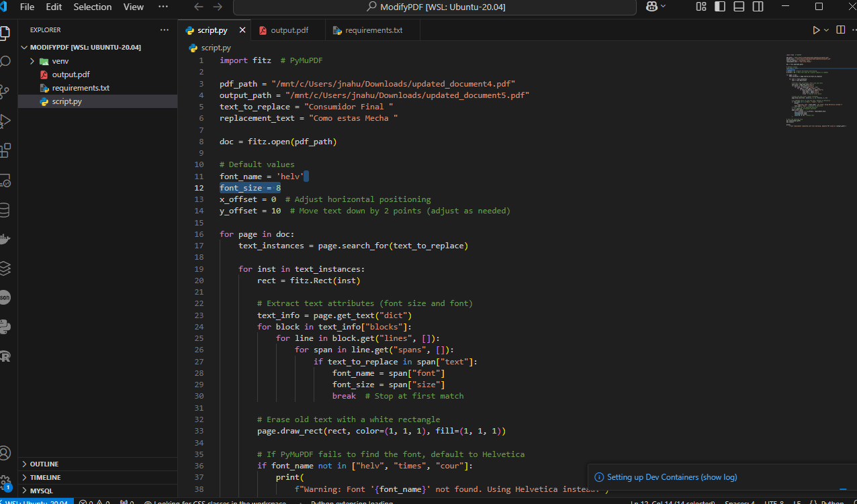Open Customize Layout options
The image size is (857, 504).
click(701, 7)
